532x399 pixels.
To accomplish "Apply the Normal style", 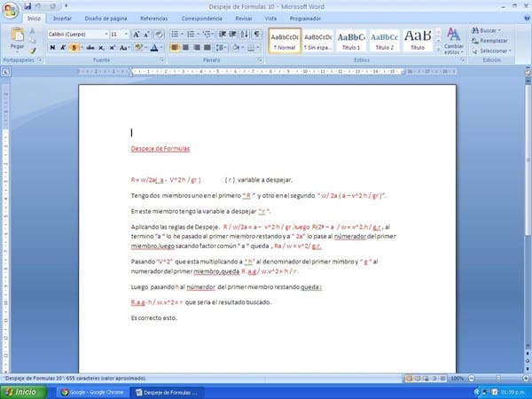I will (285, 41).
